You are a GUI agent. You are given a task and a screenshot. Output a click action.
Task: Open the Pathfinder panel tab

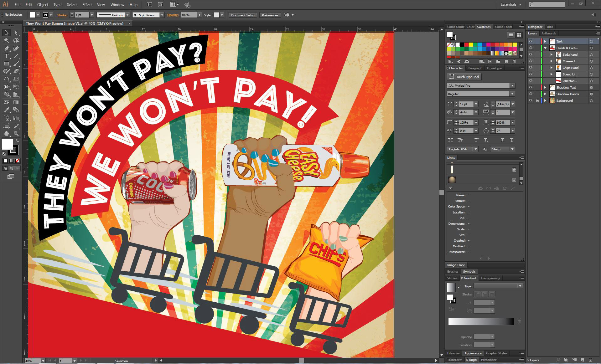point(489,360)
